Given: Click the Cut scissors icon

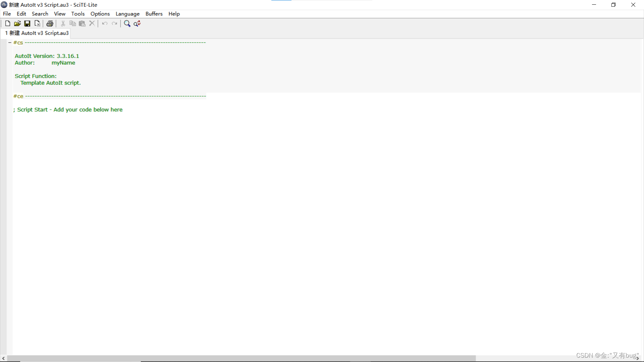Looking at the screenshot, I should pyautogui.click(x=63, y=23).
